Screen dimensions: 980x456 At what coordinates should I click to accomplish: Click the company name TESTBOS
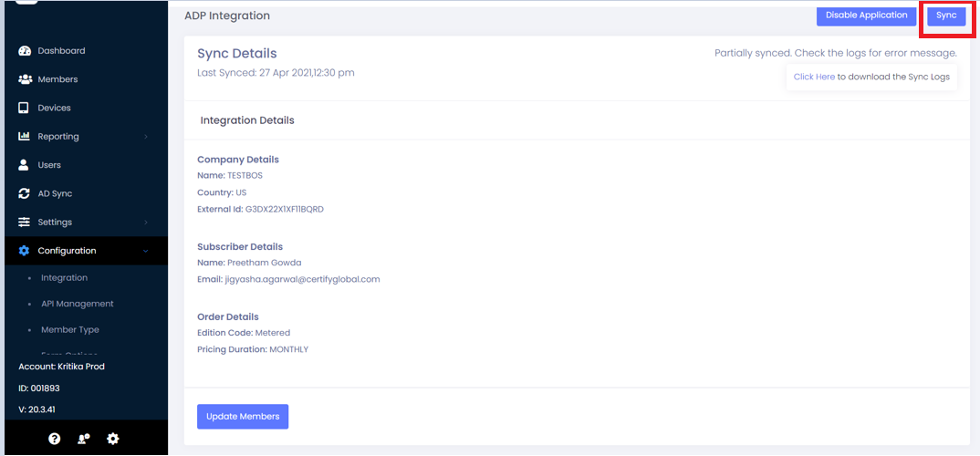[245, 175]
